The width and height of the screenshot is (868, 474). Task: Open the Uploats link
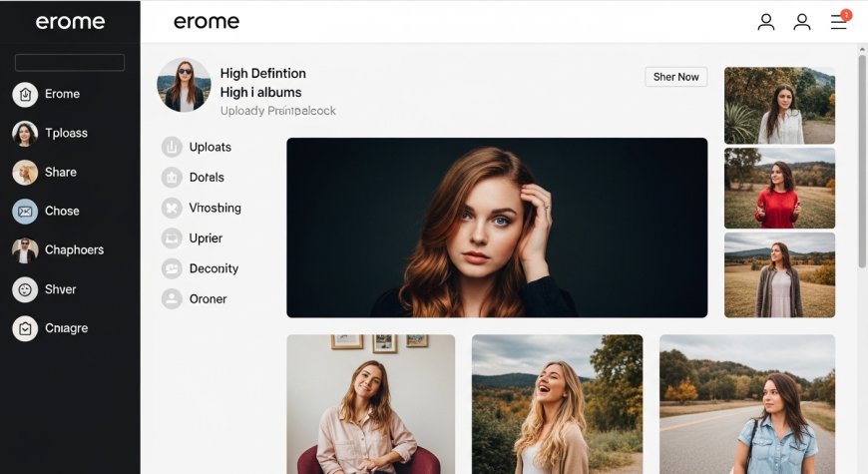coord(211,148)
